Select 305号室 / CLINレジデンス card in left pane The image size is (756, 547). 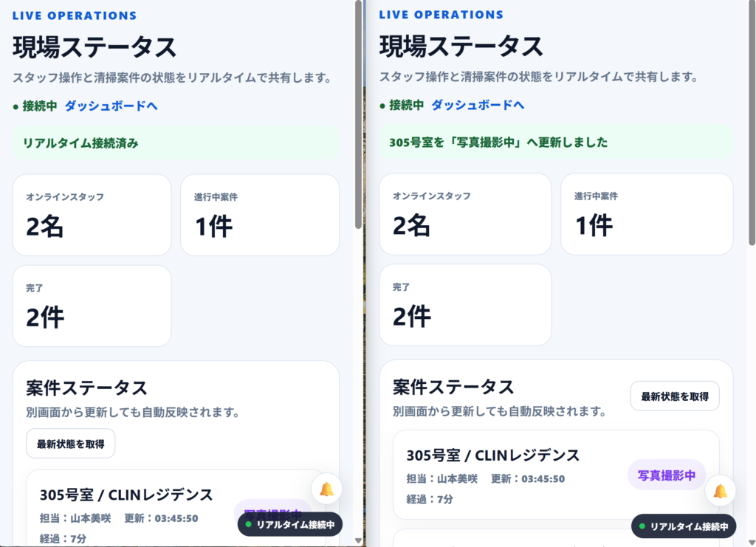[x=176, y=508]
